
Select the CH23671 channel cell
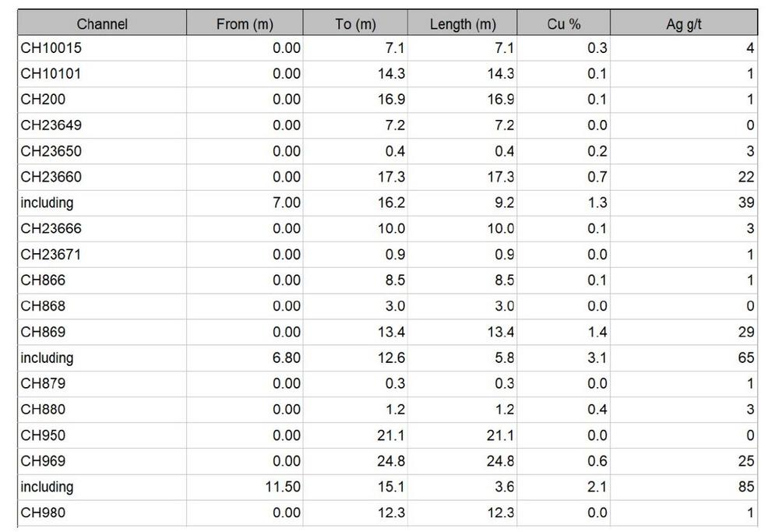coord(102,255)
